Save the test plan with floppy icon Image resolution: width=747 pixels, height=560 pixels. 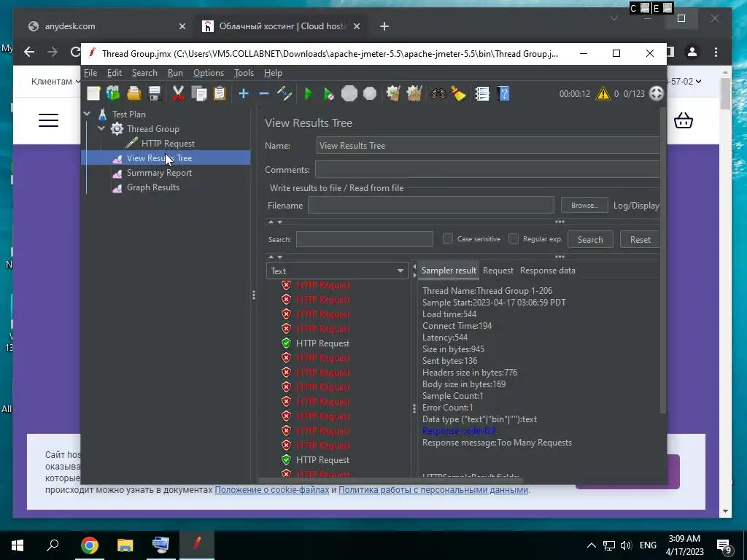[155, 93]
